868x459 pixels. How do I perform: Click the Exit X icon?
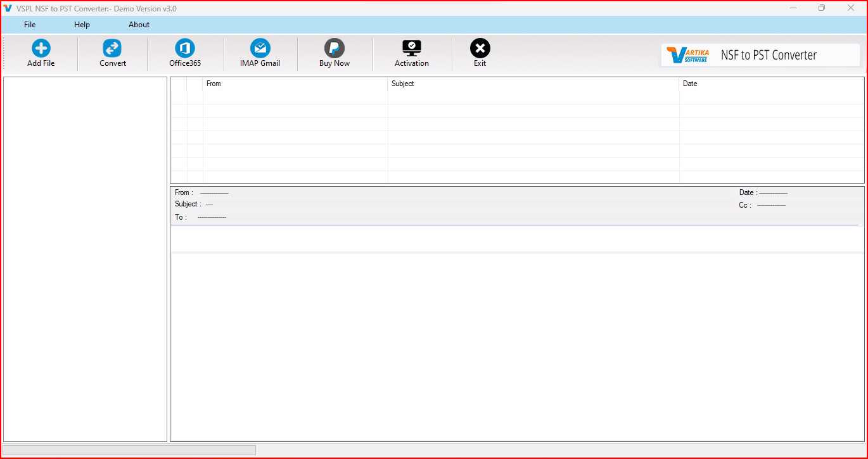coord(480,48)
